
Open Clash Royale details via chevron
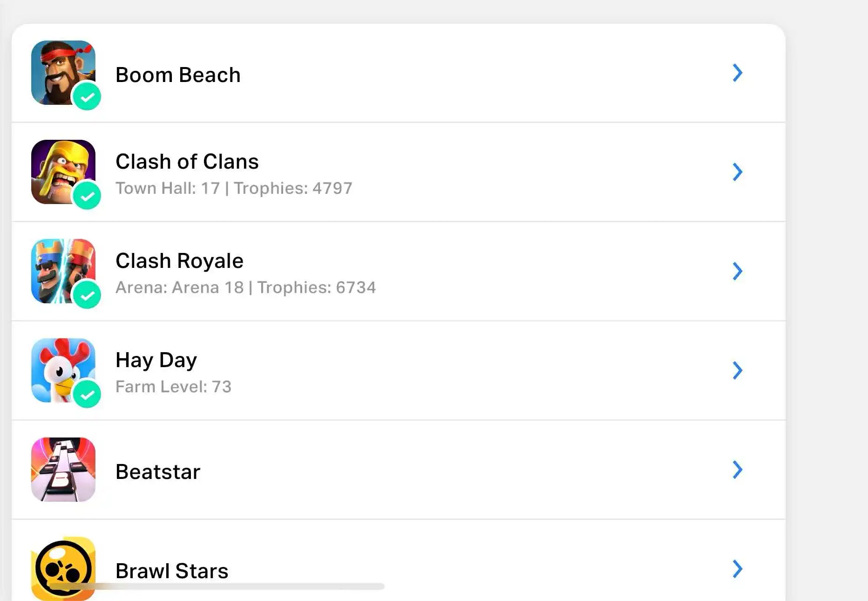pos(737,271)
